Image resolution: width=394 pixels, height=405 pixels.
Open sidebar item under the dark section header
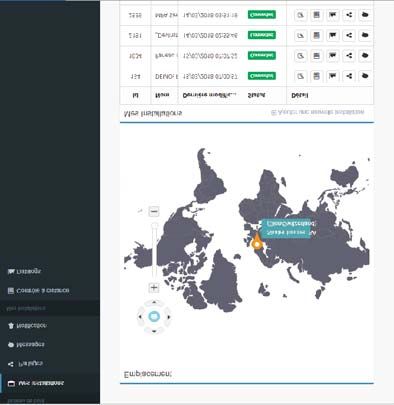(x=50, y=325)
